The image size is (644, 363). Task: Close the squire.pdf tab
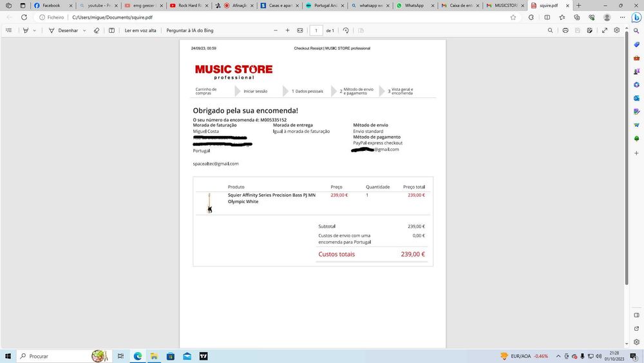tap(567, 5)
